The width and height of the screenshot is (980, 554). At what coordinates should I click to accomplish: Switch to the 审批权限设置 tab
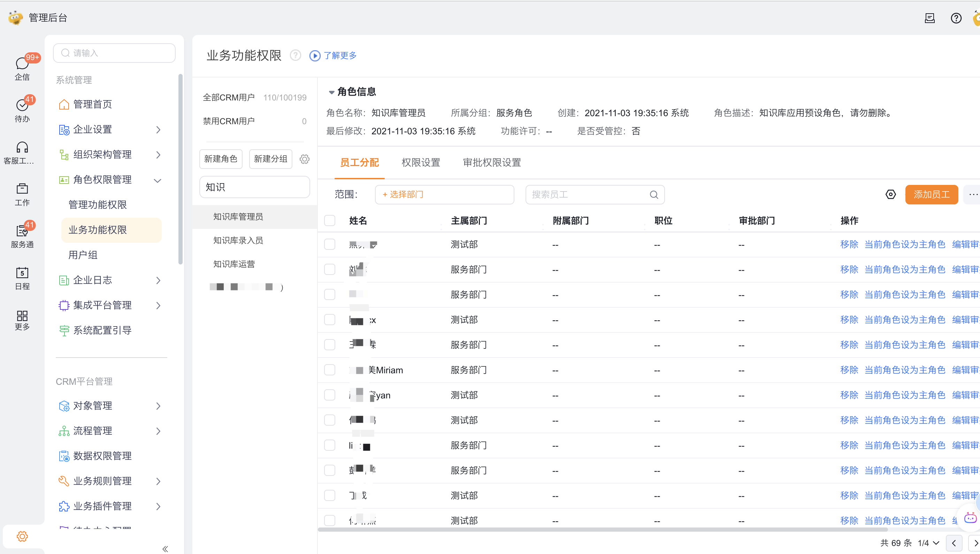click(x=491, y=163)
